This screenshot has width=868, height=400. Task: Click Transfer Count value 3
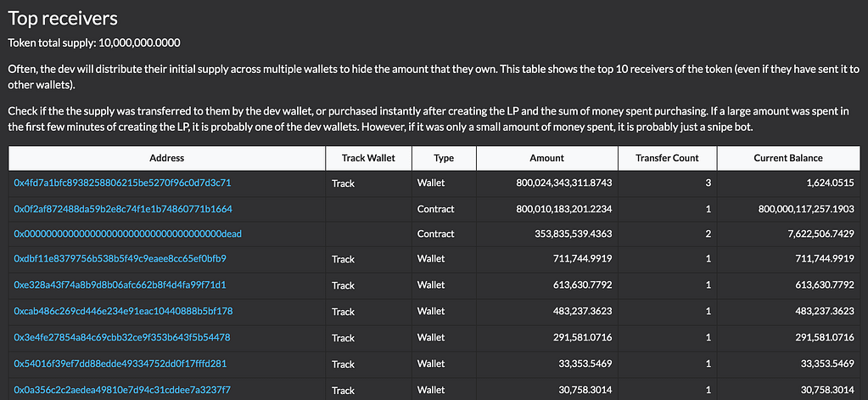point(708,183)
